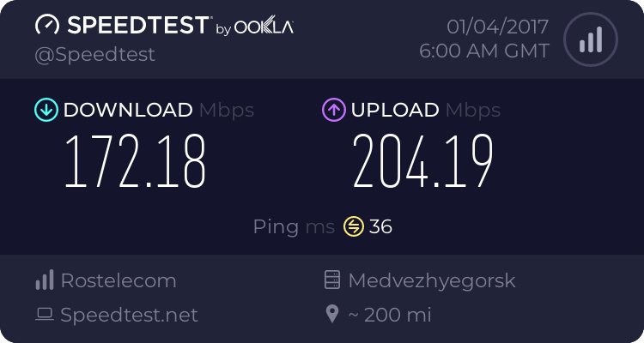Click the Speedtest.net link text
Screen dimensions: 644x343
click(129, 315)
